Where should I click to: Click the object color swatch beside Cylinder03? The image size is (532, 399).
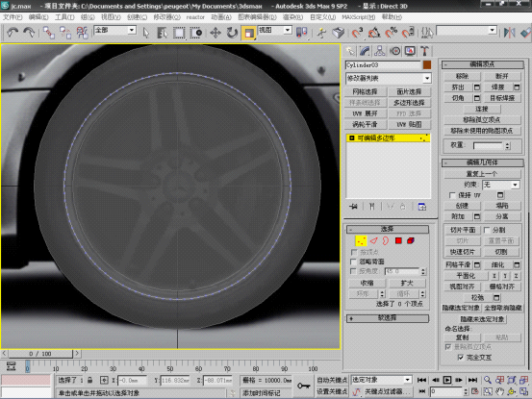point(427,64)
